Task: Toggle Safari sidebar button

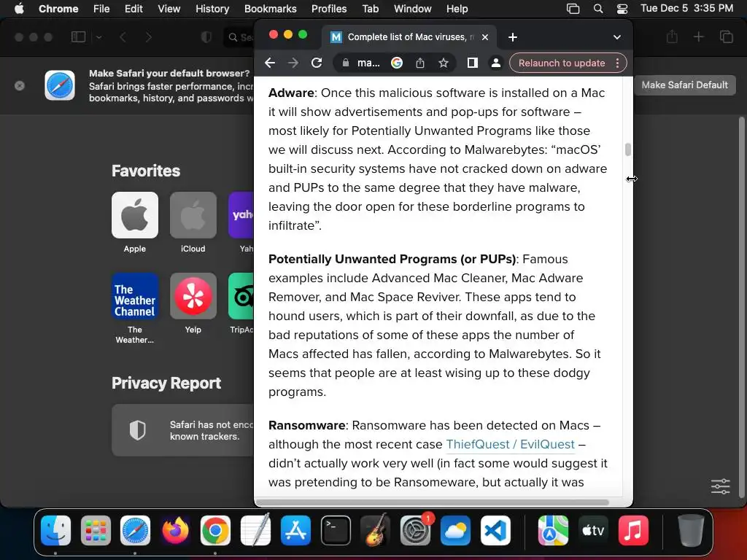Action: click(78, 37)
